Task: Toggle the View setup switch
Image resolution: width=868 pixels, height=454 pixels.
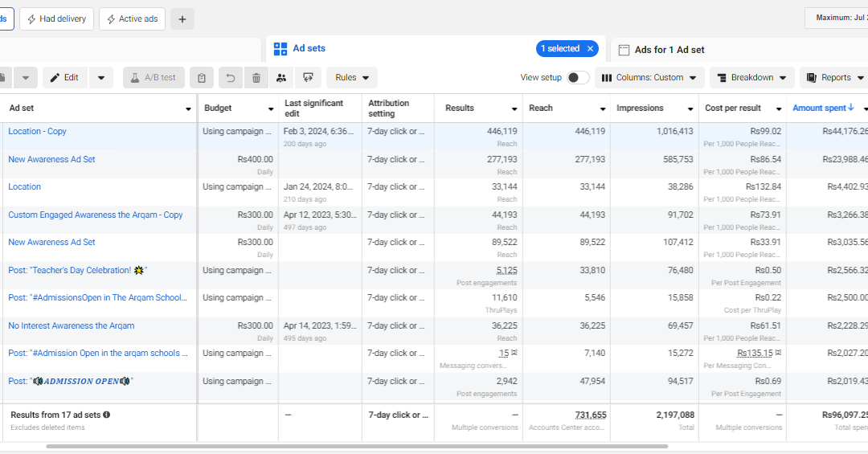Action: (577, 77)
